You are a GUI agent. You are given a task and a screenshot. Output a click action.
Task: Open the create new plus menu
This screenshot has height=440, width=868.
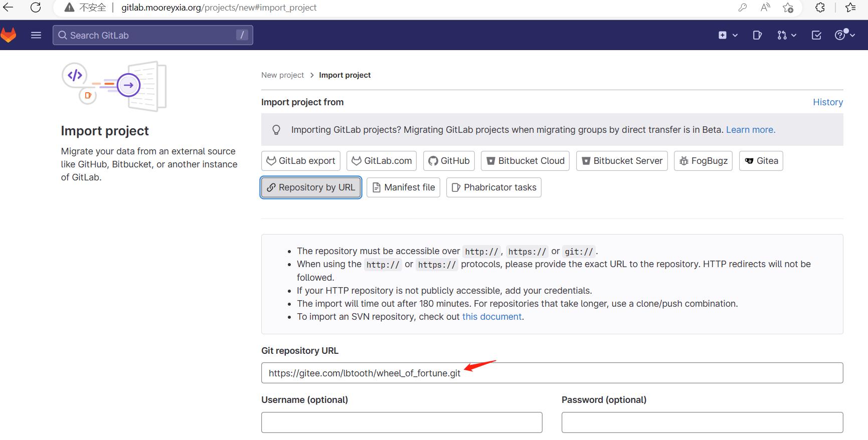point(728,35)
